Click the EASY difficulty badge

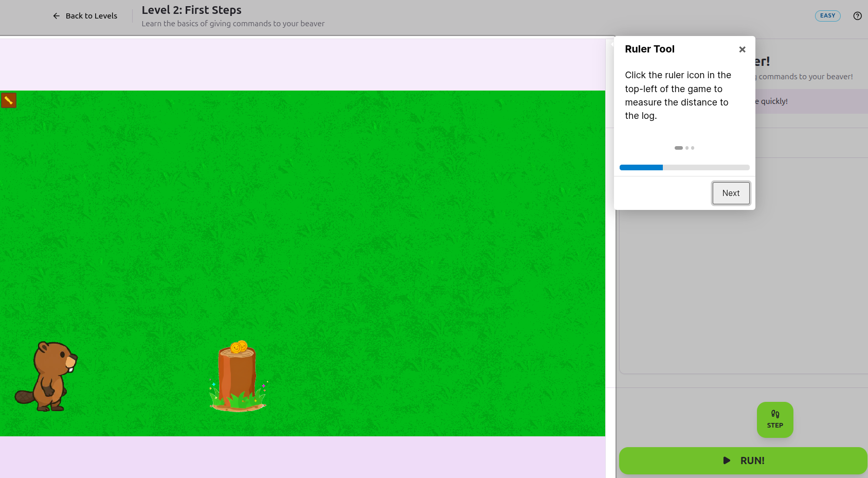click(x=827, y=16)
